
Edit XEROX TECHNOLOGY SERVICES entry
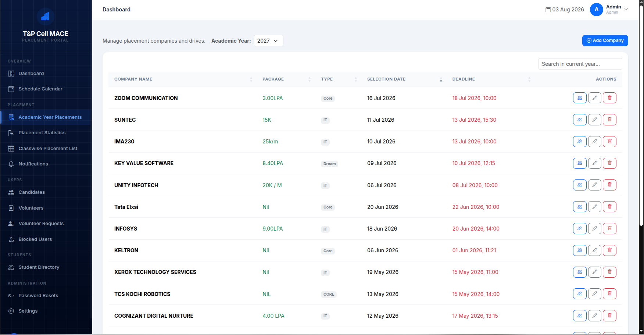pos(595,272)
